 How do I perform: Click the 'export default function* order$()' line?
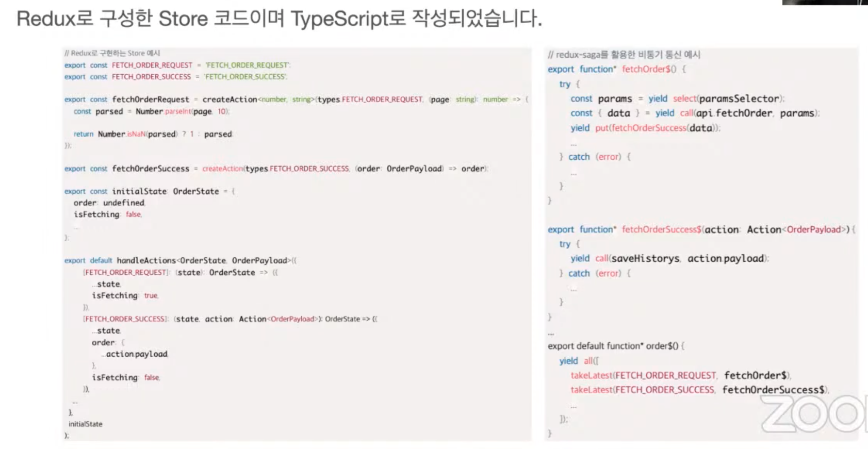pyautogui.click(x=616, y=346)
